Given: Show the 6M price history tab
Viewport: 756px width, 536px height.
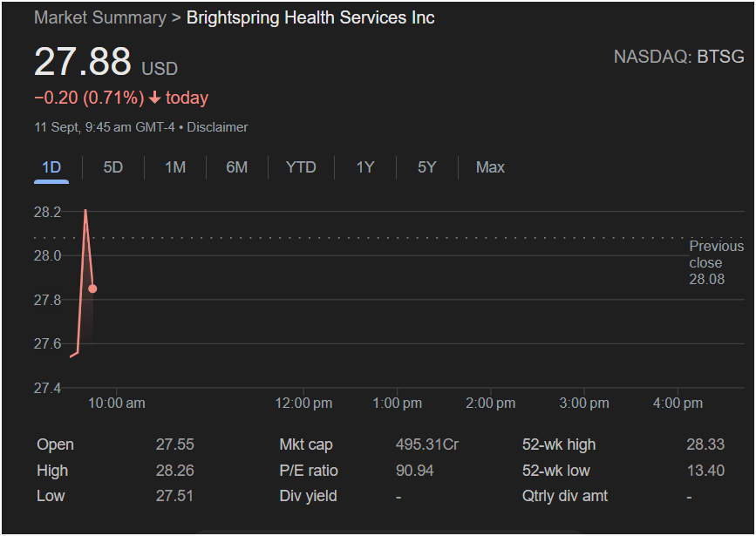Looking at the screenshot, I should click(x=236, y=167).
